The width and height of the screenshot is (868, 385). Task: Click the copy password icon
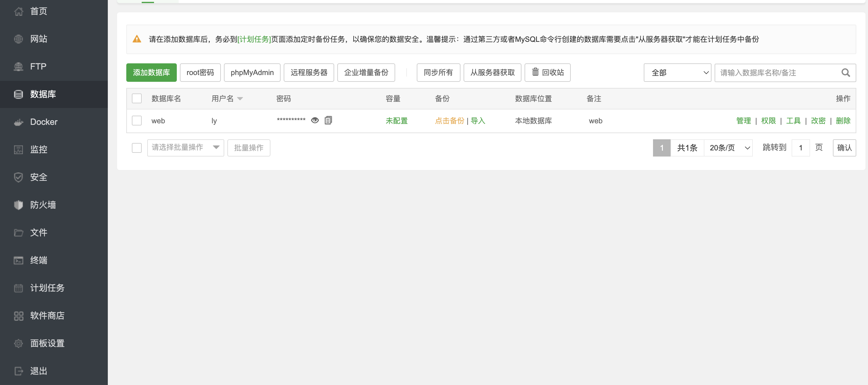pos(328,120)
